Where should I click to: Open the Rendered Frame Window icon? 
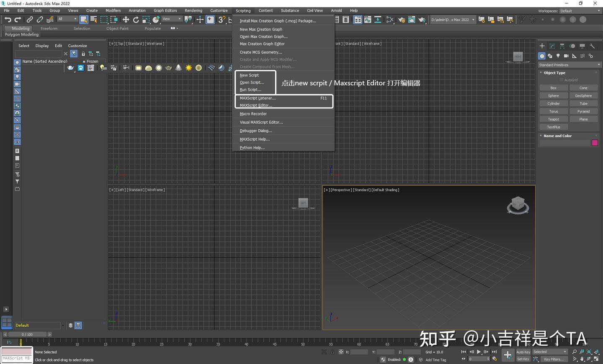(x=411, y=20)
